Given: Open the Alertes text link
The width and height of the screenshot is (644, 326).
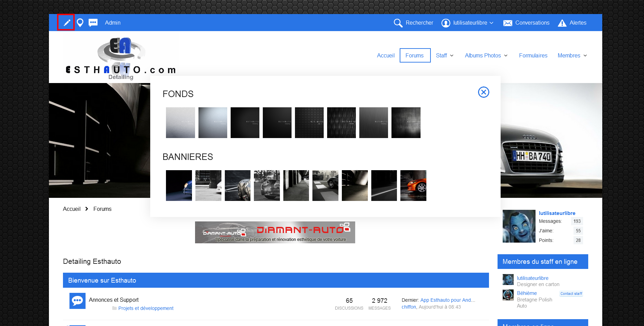Looking at the screenshot, I should click(x=578, y=23).
